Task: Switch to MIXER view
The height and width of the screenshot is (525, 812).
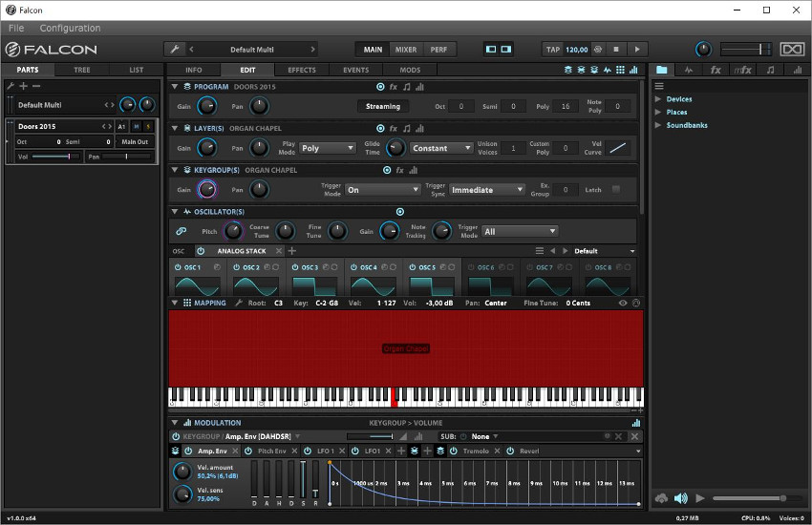Action: tap(405, 49)
